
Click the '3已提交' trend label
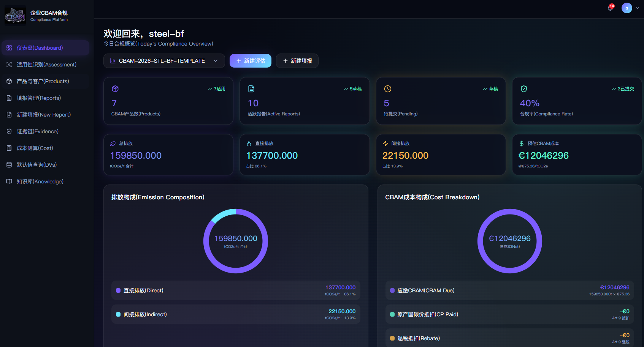(x=623, y=89)
